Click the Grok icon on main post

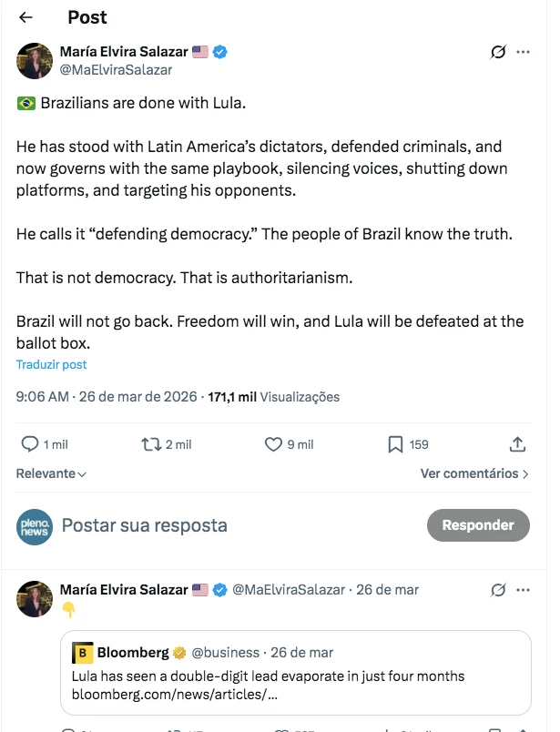497,52
